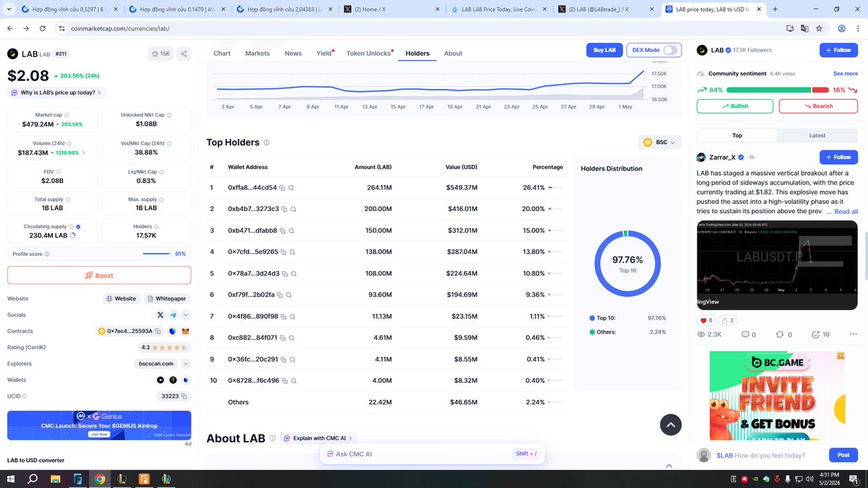This screenshot has width=868, height=488.
Task: Follow Zarrar_X
Action: click(x=838, y=157)
